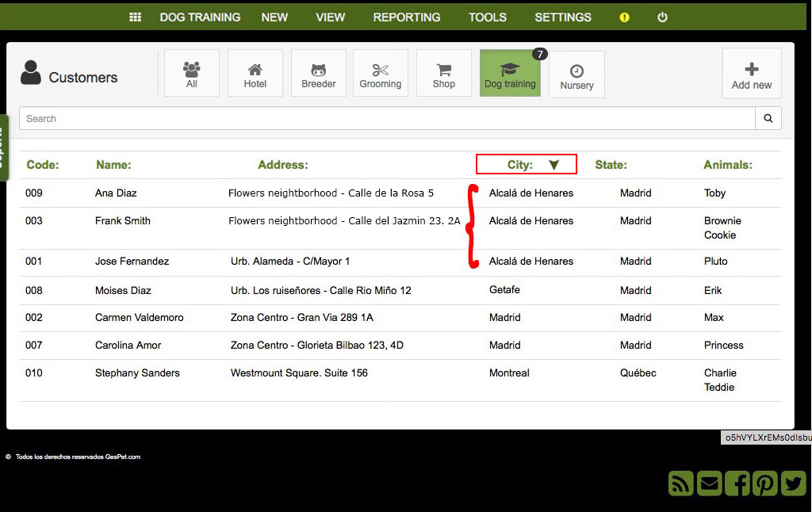Image resolution: width=812 pixels, height=512 pixels.
Task: Open the NEW menu
Action: (x=274, y=17)
